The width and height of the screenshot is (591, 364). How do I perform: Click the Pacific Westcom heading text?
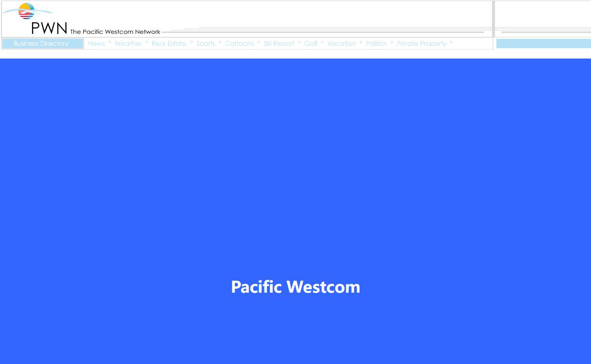295,287
